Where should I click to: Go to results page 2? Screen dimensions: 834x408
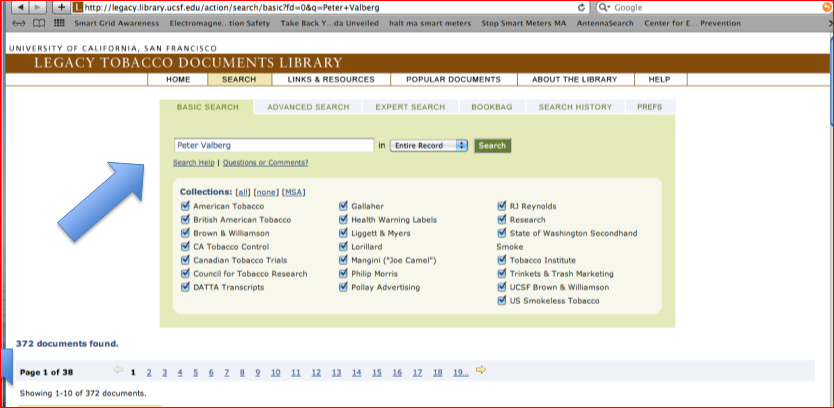(x=149, y=372)
